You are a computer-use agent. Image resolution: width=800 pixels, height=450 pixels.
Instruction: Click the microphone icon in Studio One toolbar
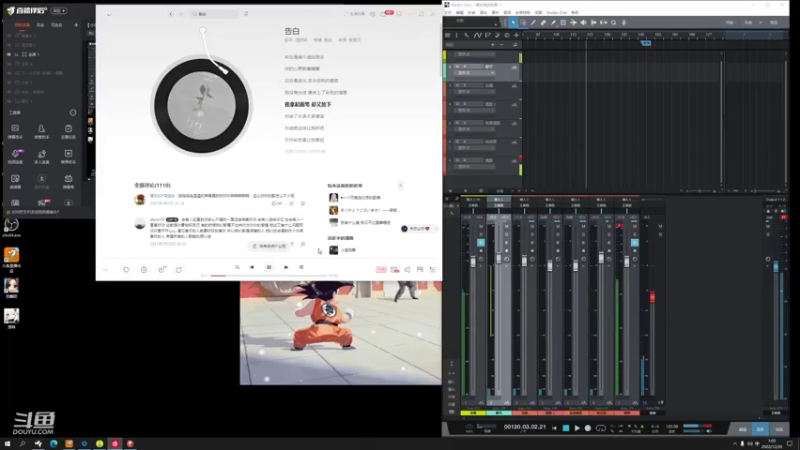623,22
